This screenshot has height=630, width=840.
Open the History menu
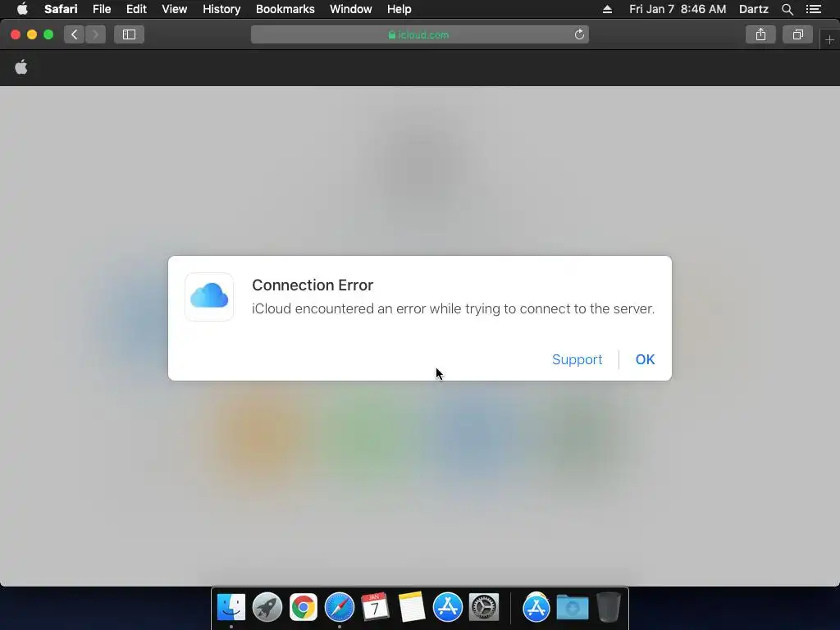pyautogui.click(x=221, y=9)
